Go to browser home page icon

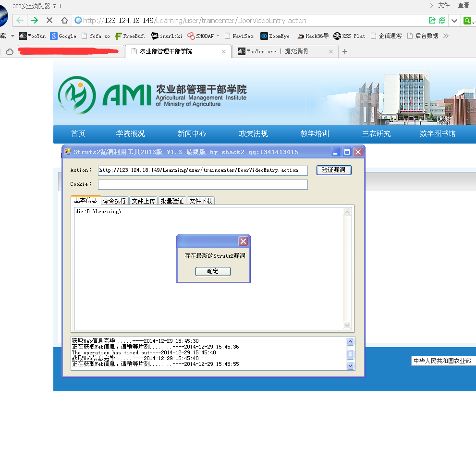click(x=64, y=20)
